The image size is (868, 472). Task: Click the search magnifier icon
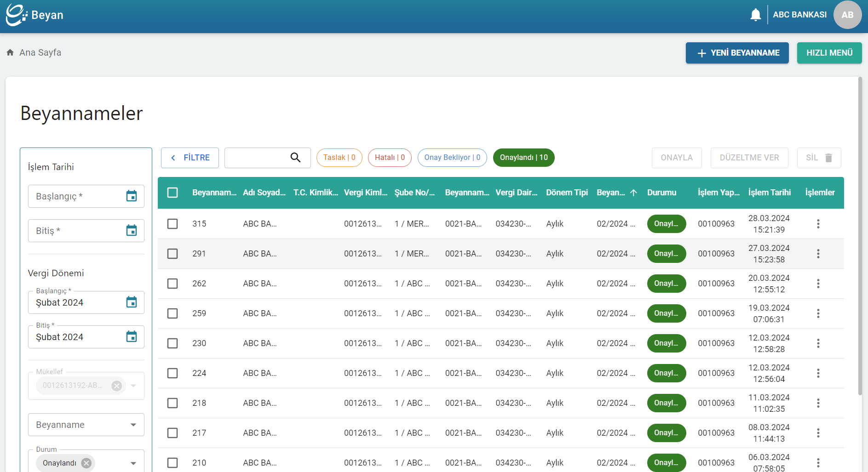click(x=295, y=158)
